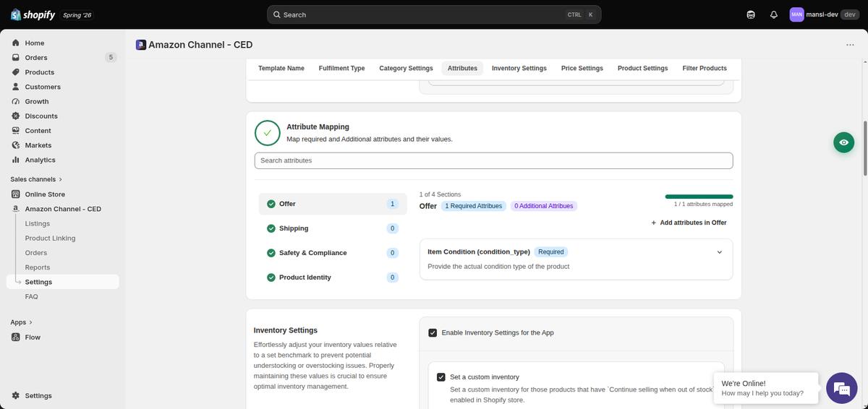
Task: Click the Orders icon in sidebar
Action: (16, 58)
